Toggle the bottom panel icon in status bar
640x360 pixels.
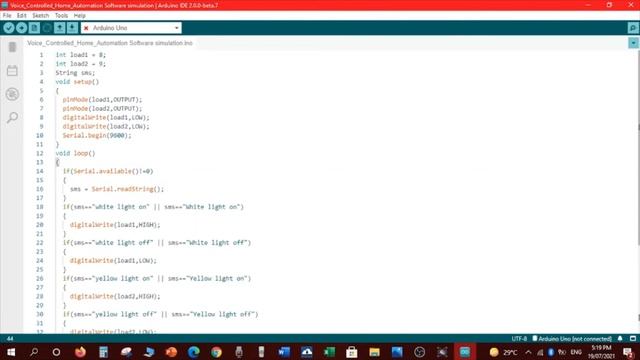(633, 339)
